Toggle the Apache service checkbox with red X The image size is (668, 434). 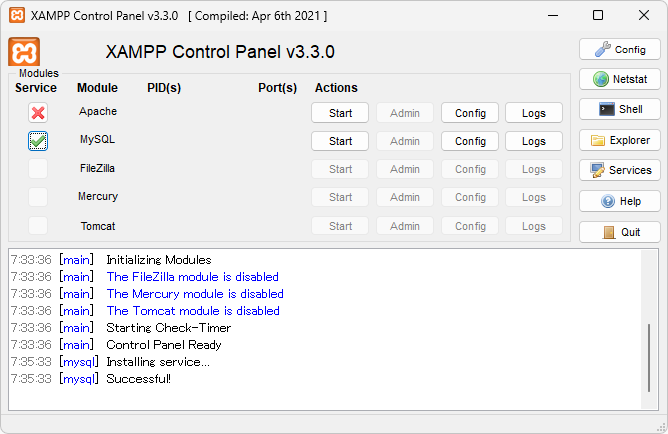point(38,113)
